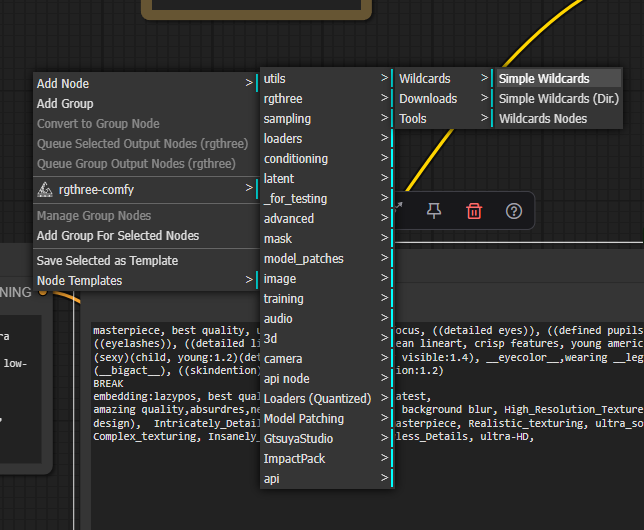This screenshot has height=530, width=644.
Task: Select the Simple Wildcards node
Action: [x=559, y=78]
